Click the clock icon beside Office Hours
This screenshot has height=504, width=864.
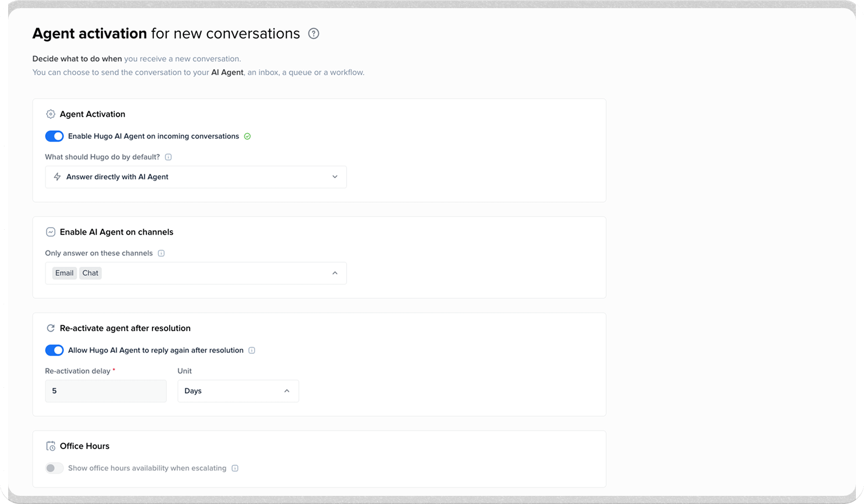click(50, 446)
